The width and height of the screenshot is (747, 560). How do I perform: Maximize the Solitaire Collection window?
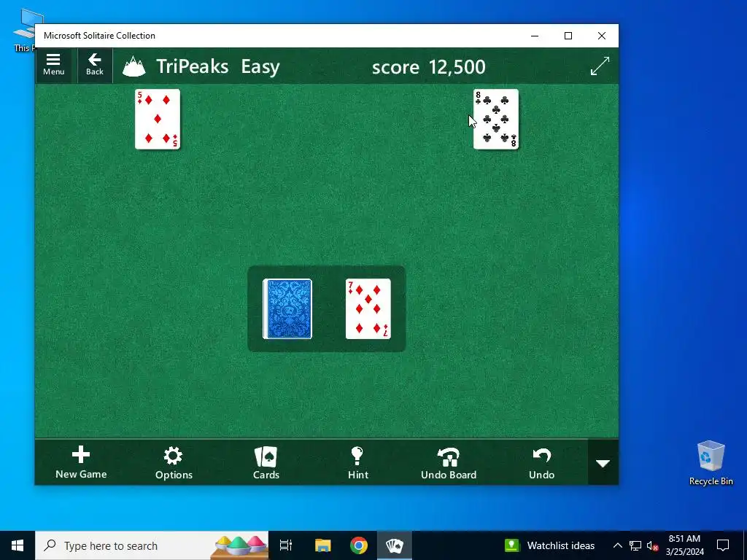568,36
